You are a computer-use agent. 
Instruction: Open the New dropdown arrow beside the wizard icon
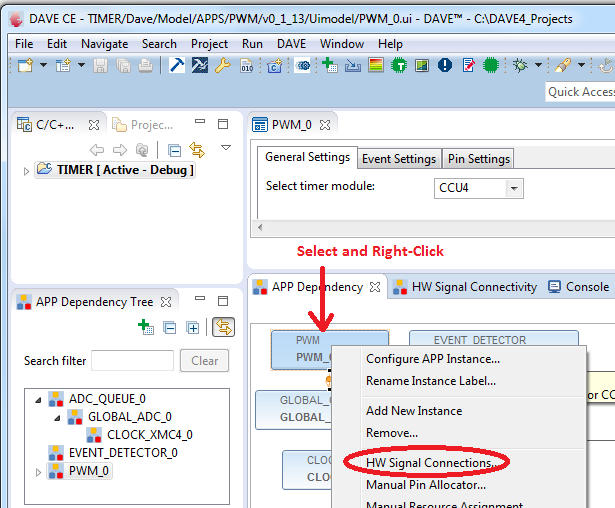click(x=43, y=65)
